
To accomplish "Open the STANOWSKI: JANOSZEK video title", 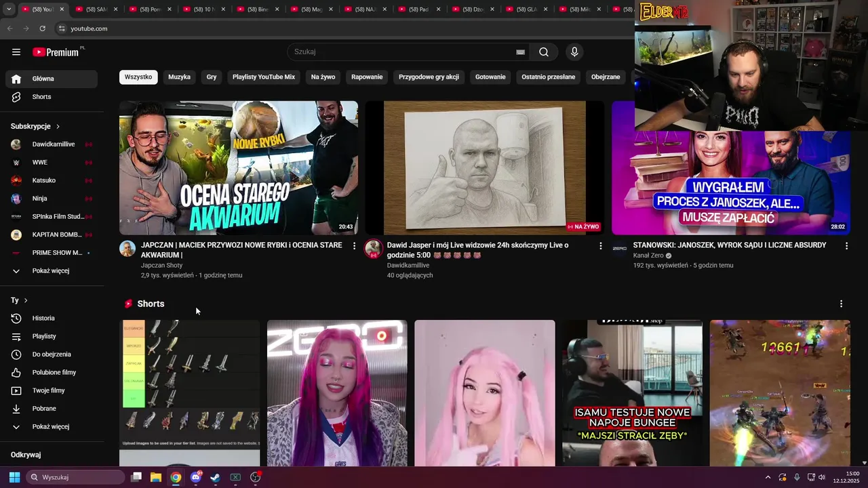I will click(730, 245).
